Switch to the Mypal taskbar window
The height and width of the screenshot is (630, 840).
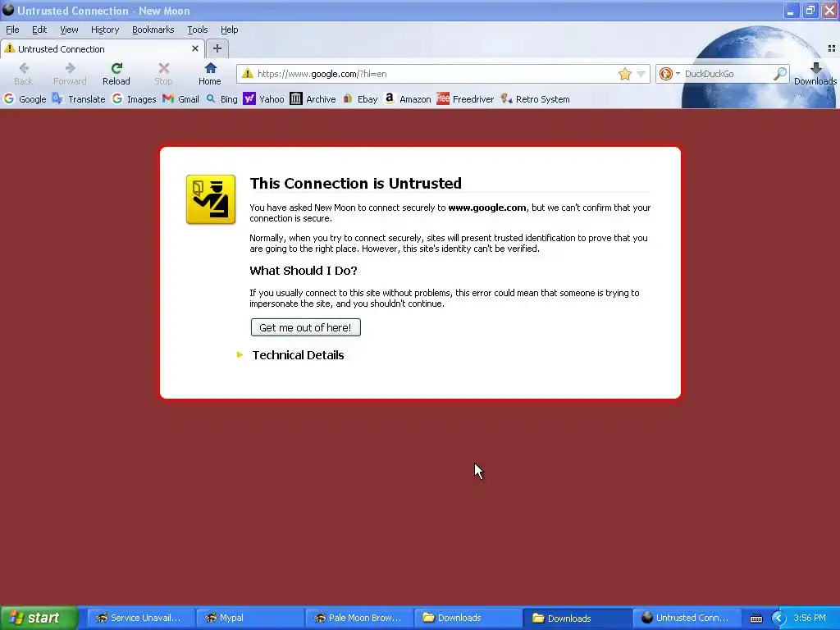[249, 618]
